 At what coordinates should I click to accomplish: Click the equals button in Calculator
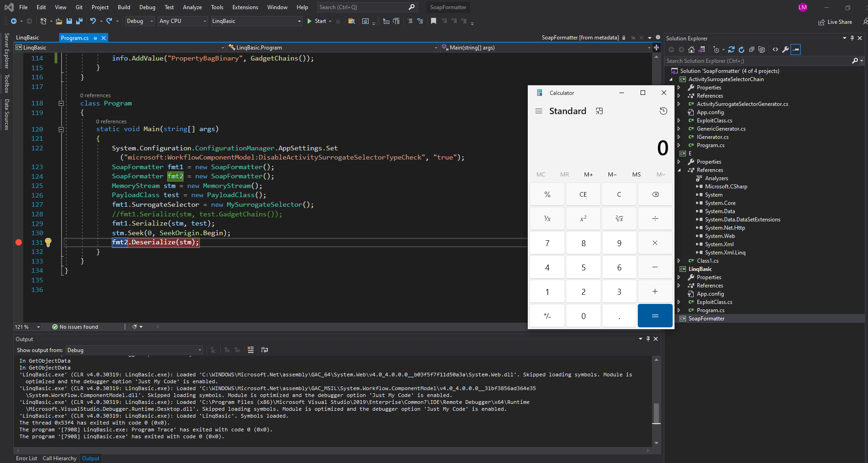[655, 316]
